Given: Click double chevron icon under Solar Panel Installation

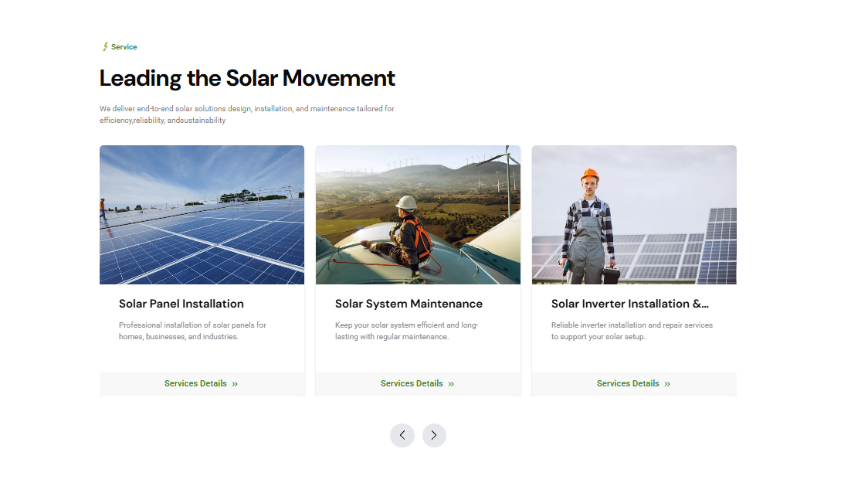Looking at the screenshot, I should (x=235, y=384).
